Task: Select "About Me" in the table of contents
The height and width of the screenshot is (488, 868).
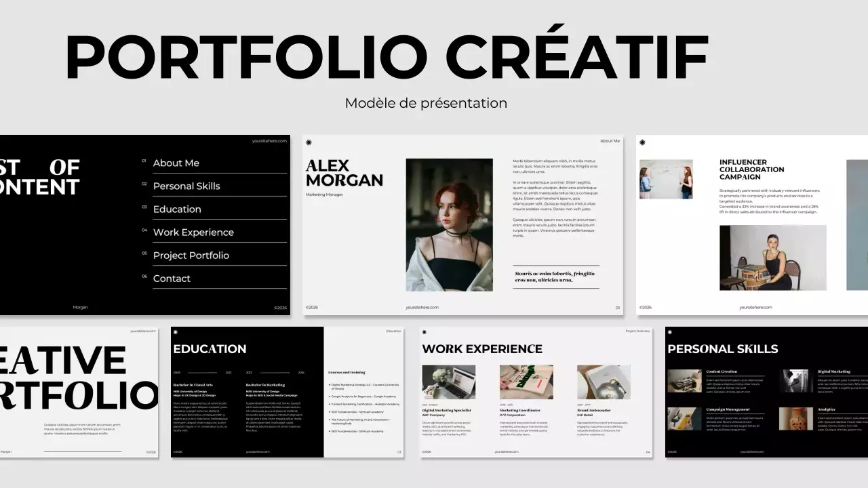Action: click(x=176, y=163)
